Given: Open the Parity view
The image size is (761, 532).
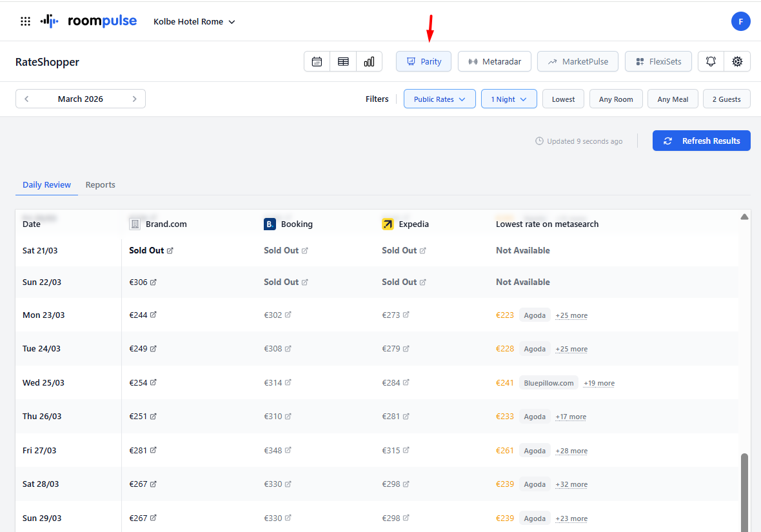Looking at the screenshot, I should [424, 62].
